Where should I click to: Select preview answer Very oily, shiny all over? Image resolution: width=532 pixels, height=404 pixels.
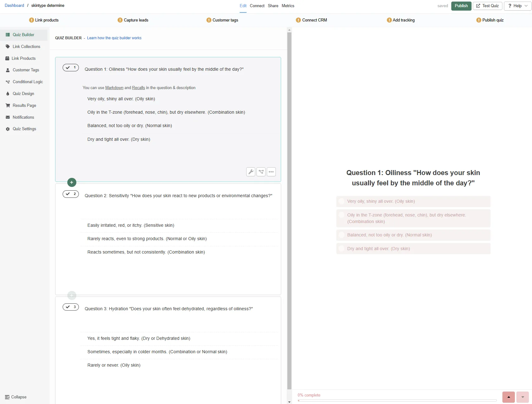[413, 202]
